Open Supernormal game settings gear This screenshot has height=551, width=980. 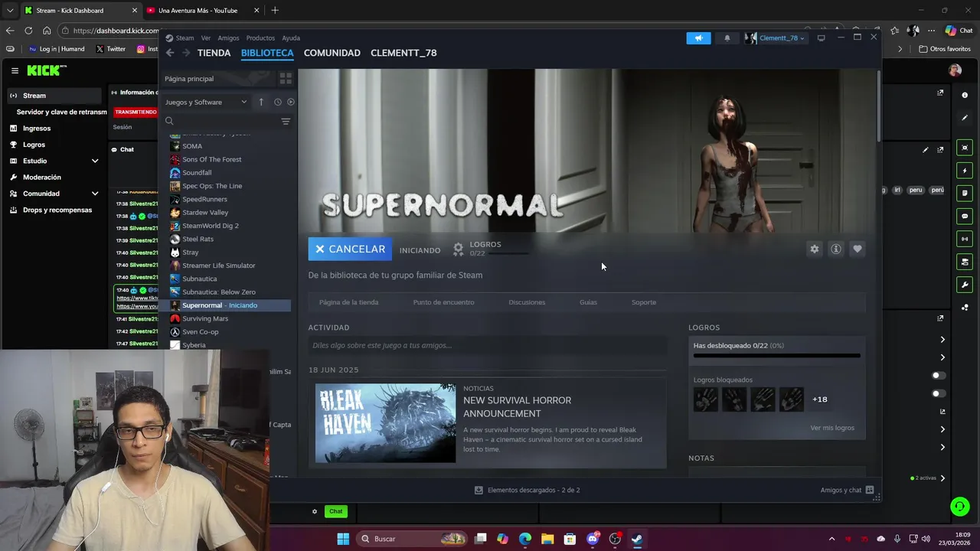tap(815, 249)
